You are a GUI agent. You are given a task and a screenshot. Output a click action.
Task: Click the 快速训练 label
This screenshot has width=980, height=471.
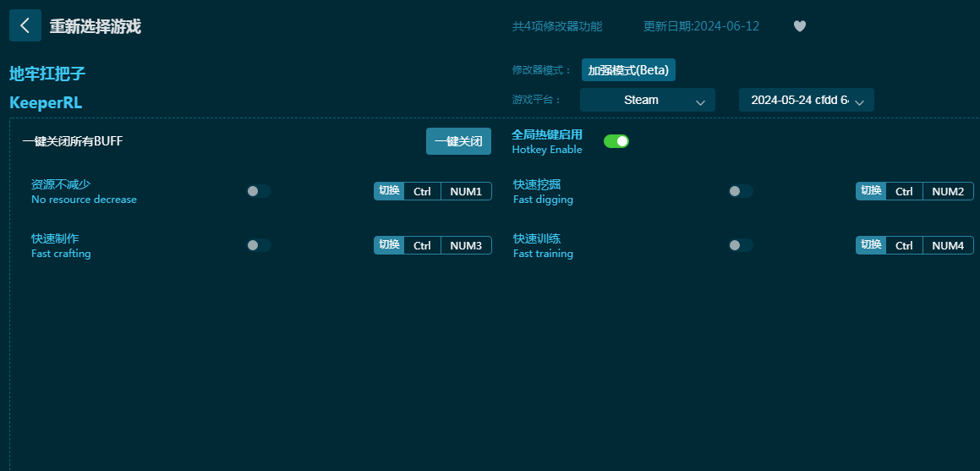pos(537,238)
